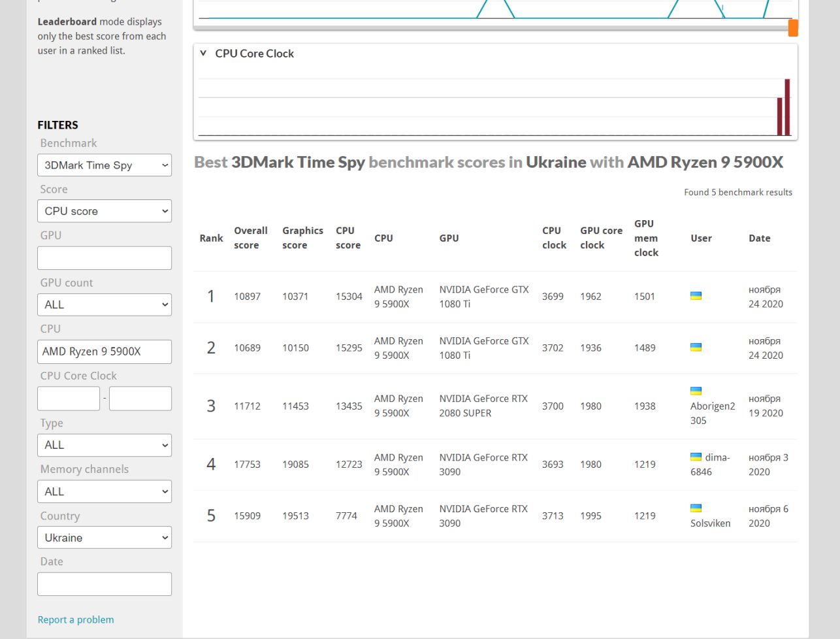The width and height of the screenshot is (840, 639).
Task: Click the CPU score column header
Action: point(348,238)
